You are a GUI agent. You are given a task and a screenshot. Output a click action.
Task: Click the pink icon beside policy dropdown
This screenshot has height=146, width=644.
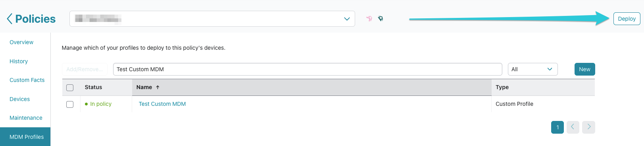coord(369,19)
